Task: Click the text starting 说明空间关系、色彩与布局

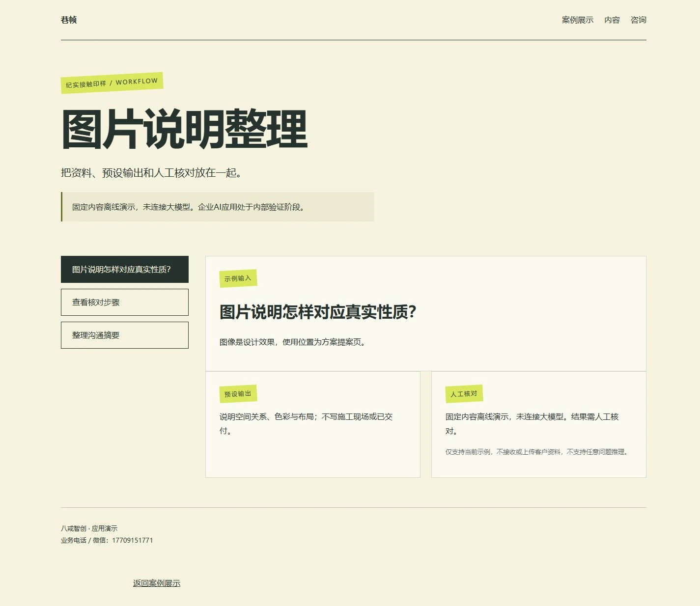Action: point(306,424)
